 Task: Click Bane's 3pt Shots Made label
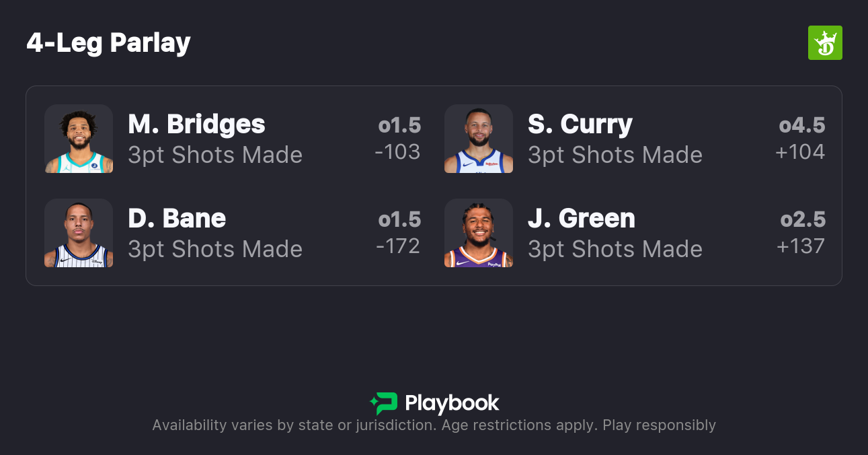pos(215,249)
